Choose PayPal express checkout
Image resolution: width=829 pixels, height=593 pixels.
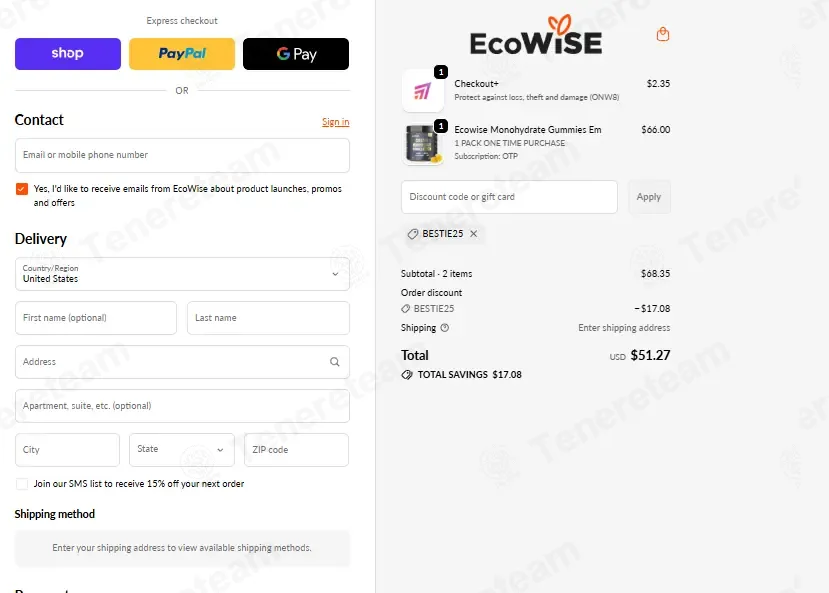(x=182, y=53)
